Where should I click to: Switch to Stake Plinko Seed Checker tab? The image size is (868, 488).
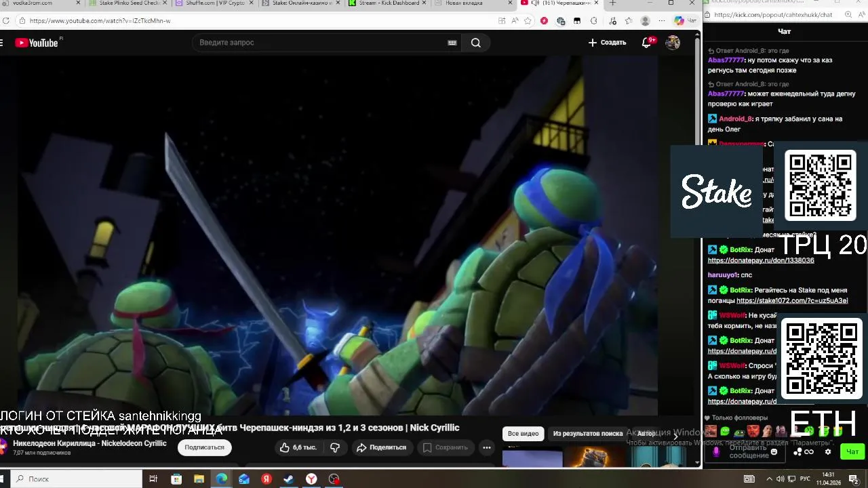[127, 3]
